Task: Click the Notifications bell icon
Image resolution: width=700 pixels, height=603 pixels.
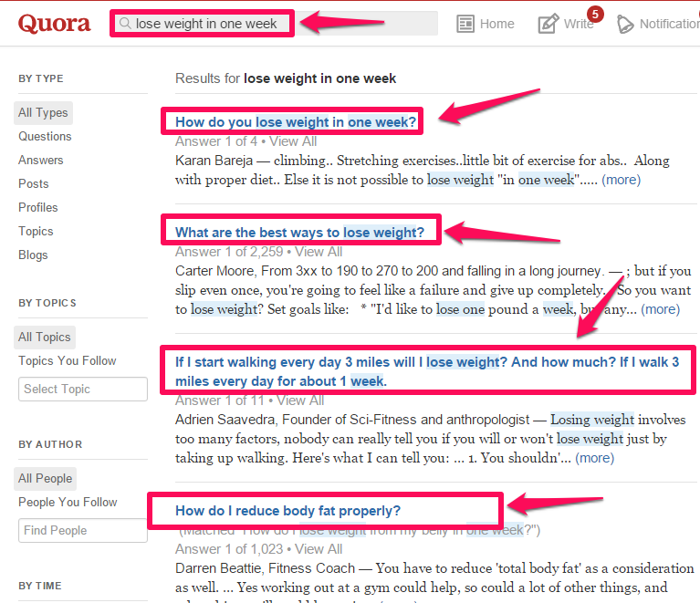Action: 625,24
